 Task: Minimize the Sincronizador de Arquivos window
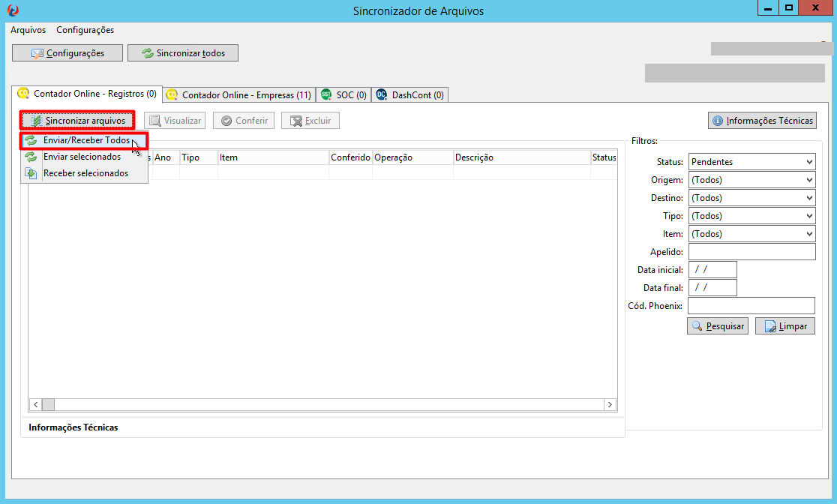pos(767,8)
